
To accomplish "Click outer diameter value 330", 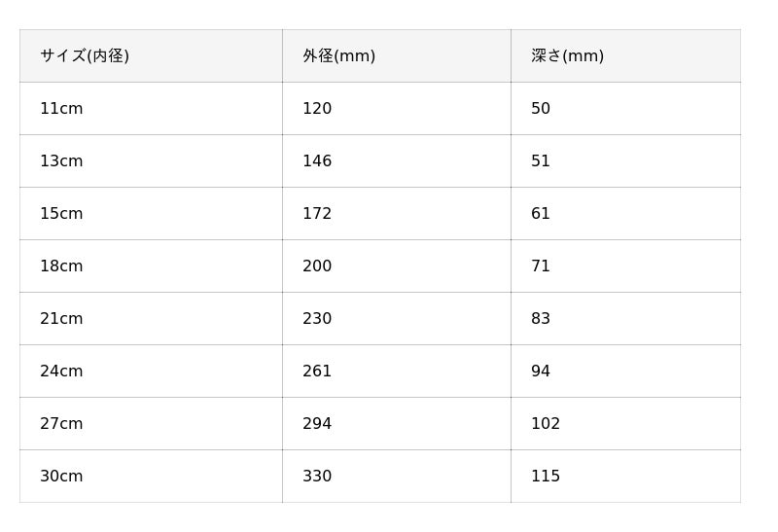I will 317,477.
